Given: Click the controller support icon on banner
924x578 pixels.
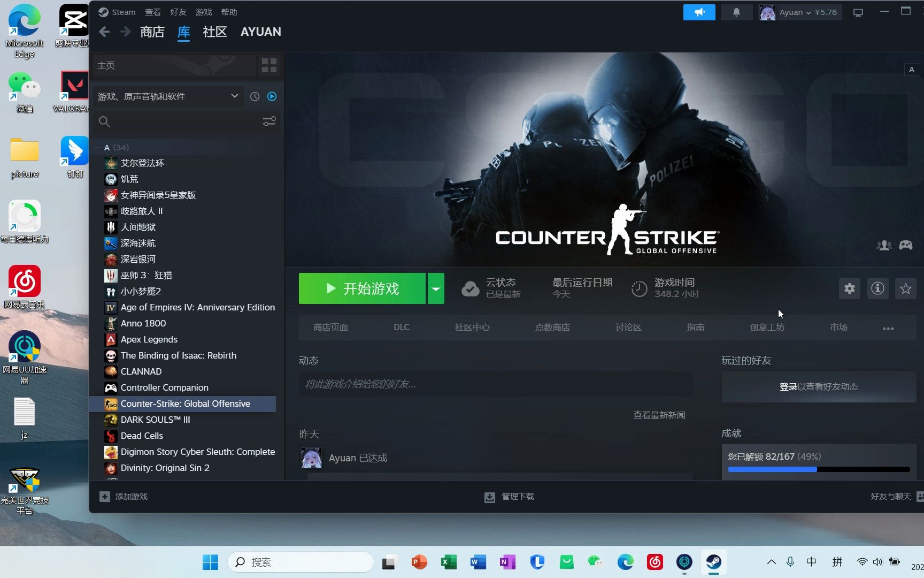Looking at the screenshot, I should click(x=905, y=245).
